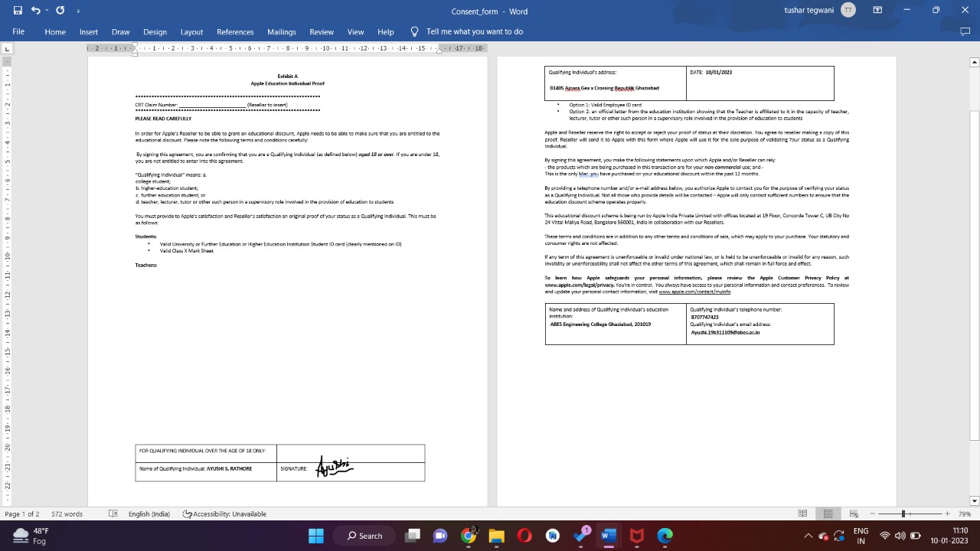The height and width of the screenshot is (551, 980).
Task: Click telephone number '8707747423'
Action: (704, 317)
